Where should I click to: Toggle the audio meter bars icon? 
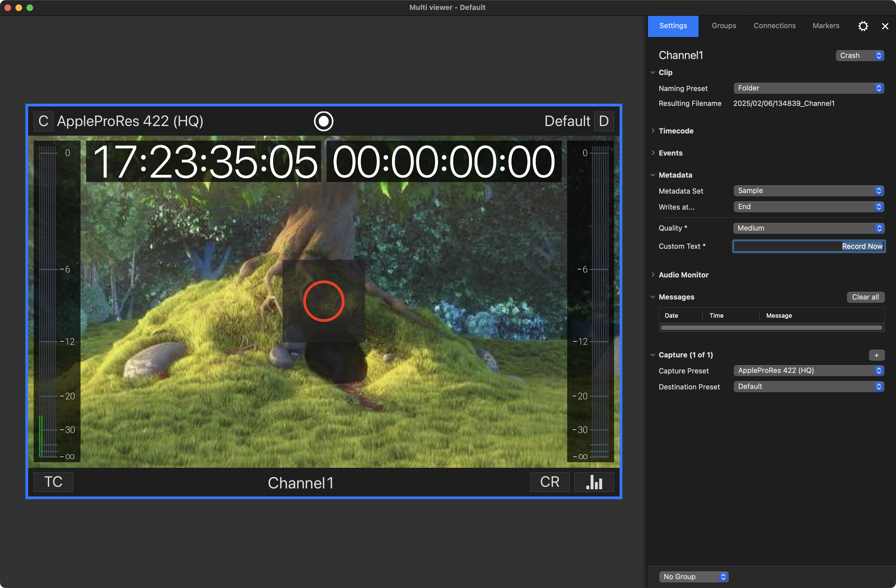click(594, 482)
